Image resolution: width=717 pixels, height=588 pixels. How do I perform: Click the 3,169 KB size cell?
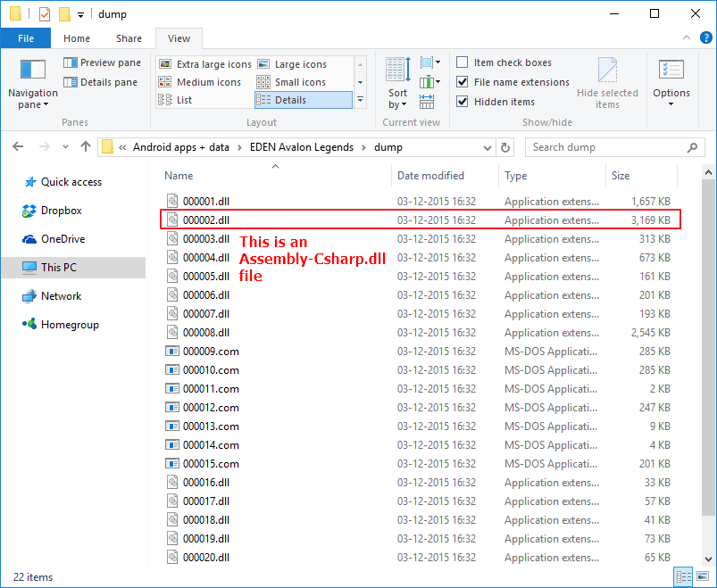click(651, 220)
